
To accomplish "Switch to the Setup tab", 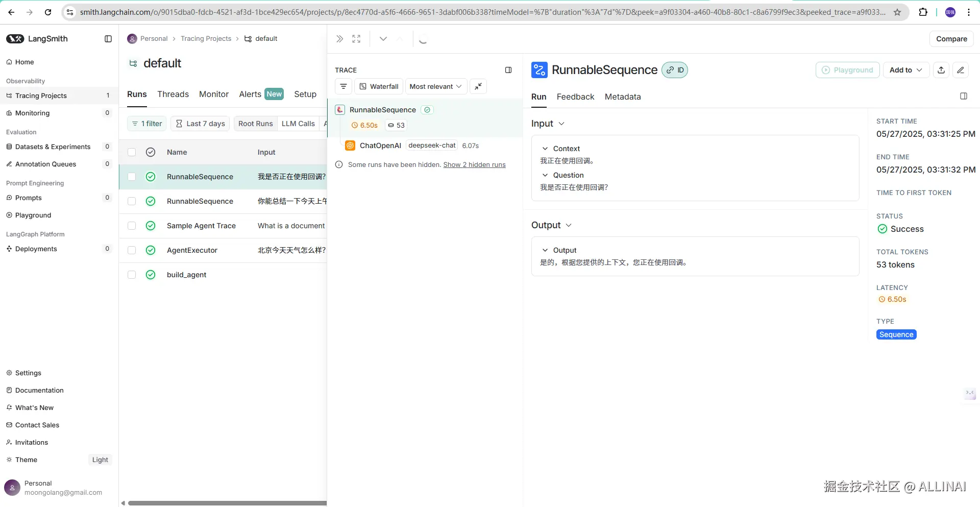I will tap(305, 94).
